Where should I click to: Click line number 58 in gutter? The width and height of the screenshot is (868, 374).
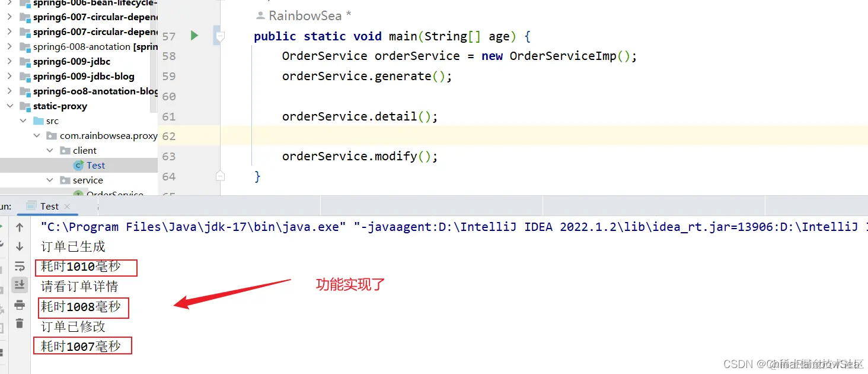click(169, 56)
